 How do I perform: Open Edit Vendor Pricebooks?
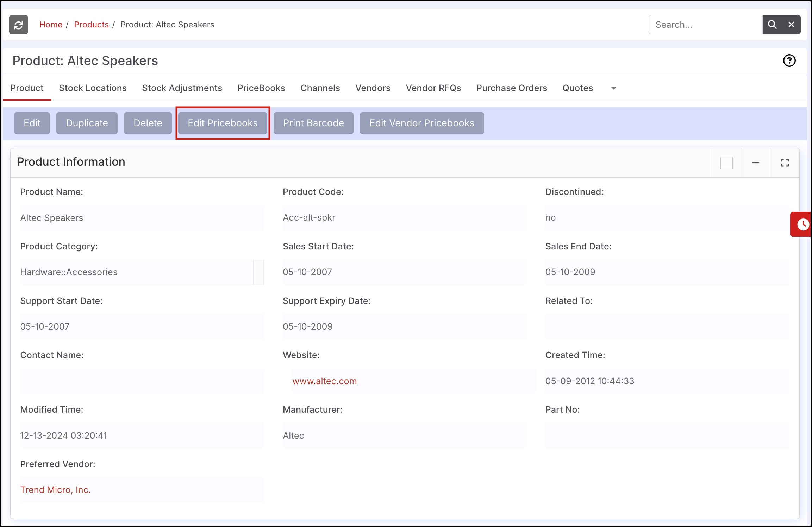tap(422, 123)
